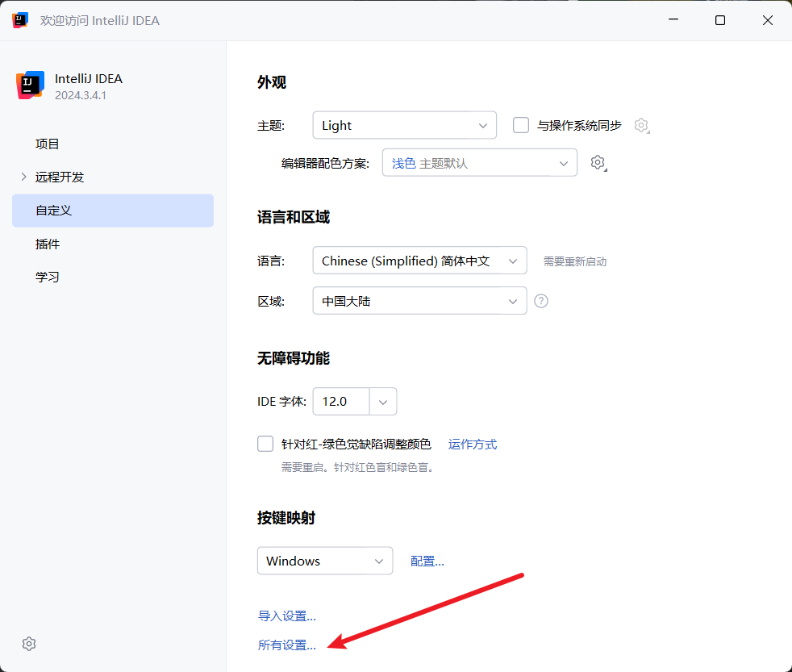Click the 外观 section heading
Image resolution: width=792 pixels, height=672 pixels.
pos(272,82)
